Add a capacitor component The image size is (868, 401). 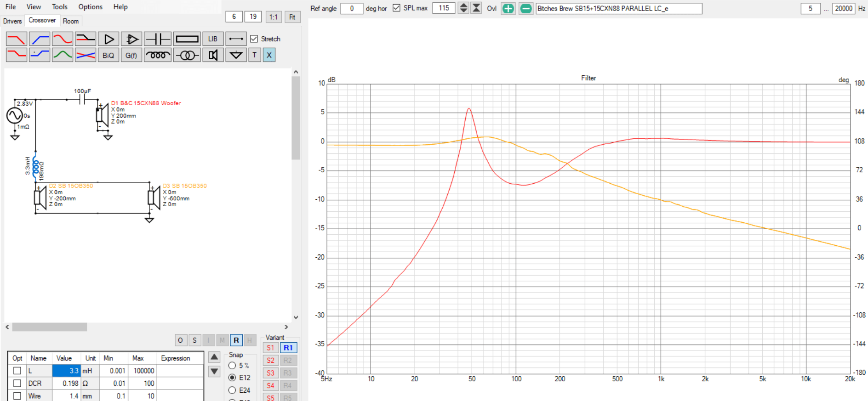pyautogui.click(x=158, y=39)
